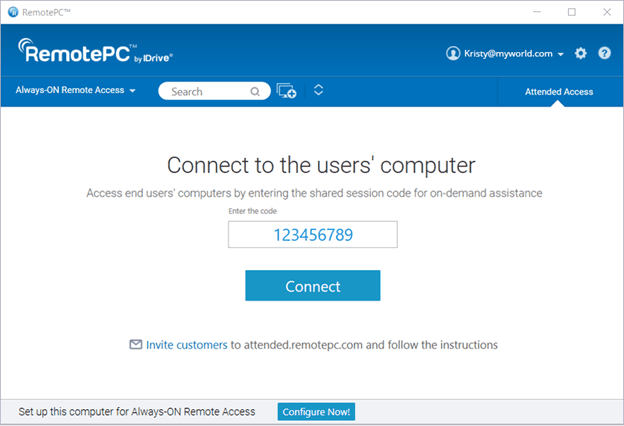
Task: Maximize the RemotePC window
Action: (572, 12)
